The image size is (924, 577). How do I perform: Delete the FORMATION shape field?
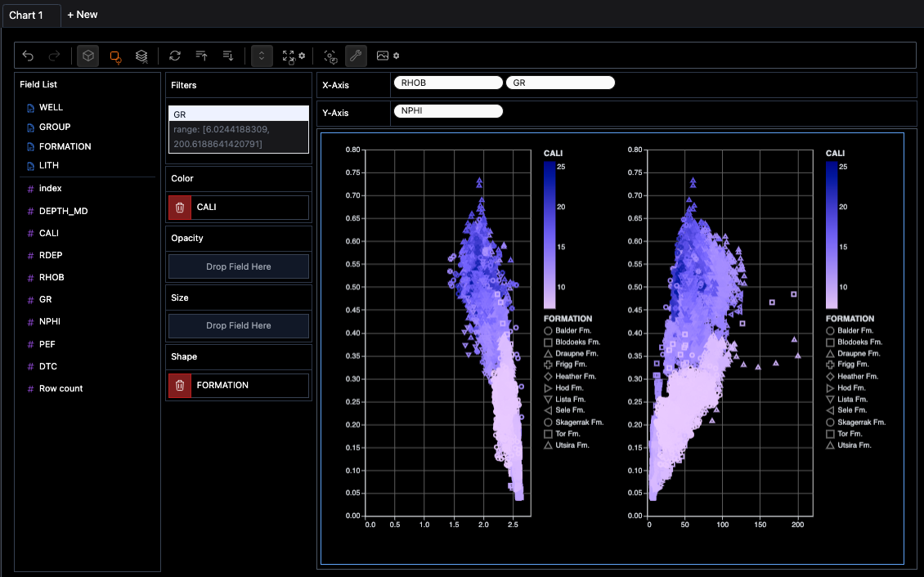tap(180, 385)
